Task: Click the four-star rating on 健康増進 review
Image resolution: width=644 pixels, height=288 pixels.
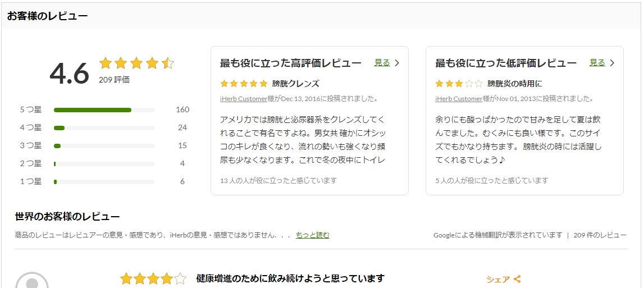Action: 153,279
